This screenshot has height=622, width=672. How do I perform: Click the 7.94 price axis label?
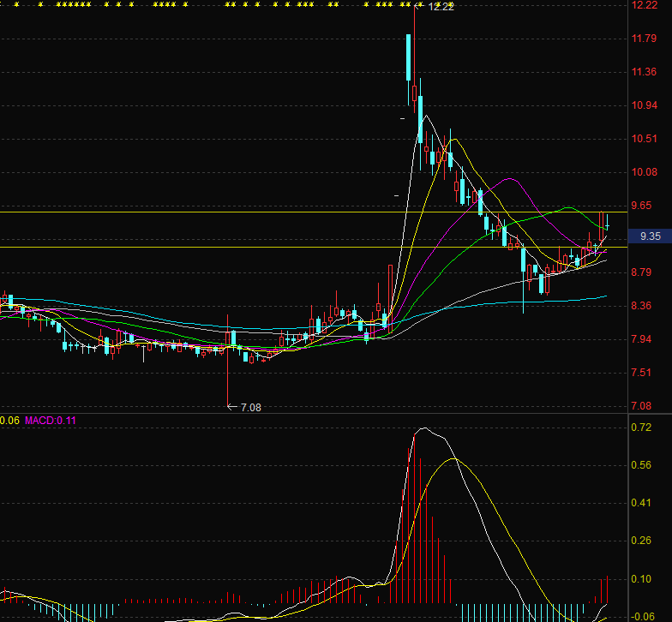point(641,339)
